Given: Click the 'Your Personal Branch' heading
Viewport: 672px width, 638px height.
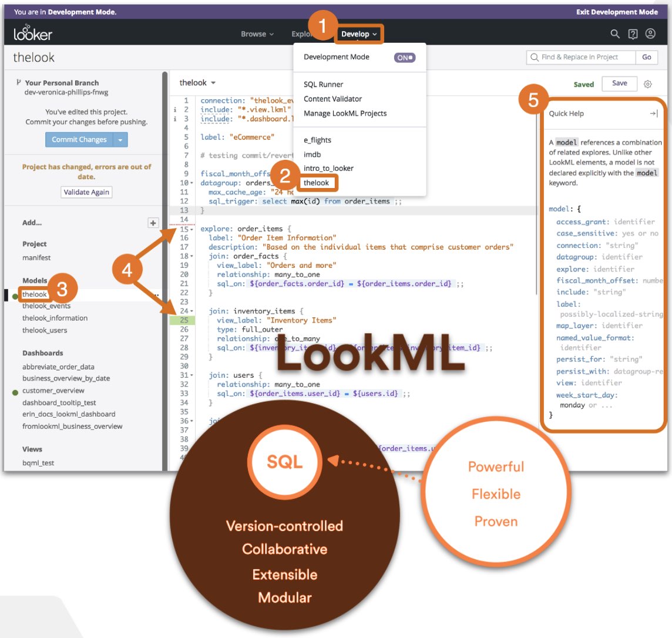Looking at the screenshot, I should click(62, 83).
